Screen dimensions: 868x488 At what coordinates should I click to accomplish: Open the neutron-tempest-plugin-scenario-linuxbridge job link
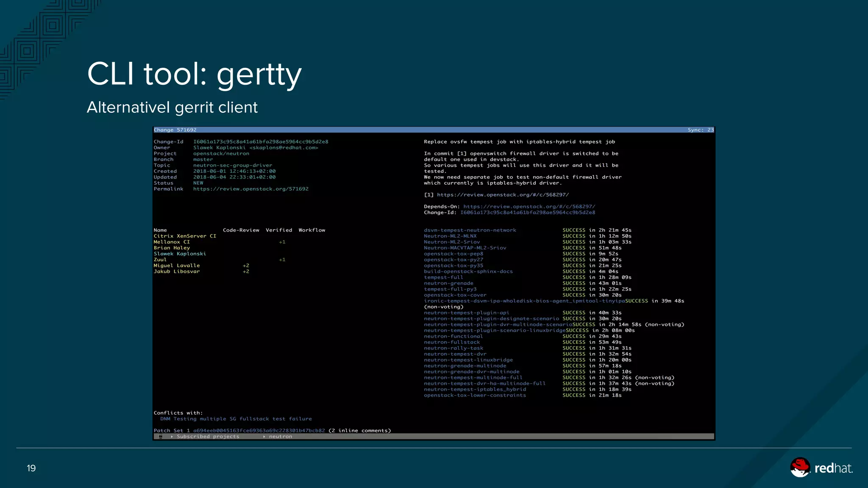(x=495, y=331)
